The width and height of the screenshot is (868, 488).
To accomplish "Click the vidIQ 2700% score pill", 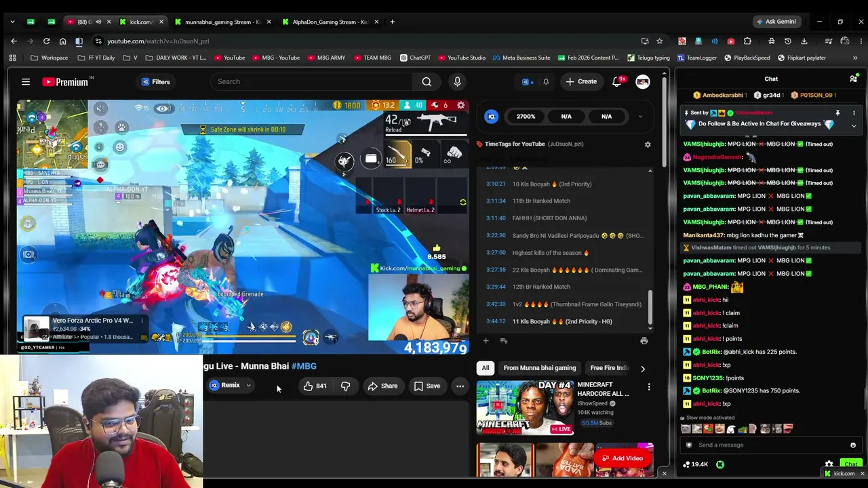I will [526, 117].
